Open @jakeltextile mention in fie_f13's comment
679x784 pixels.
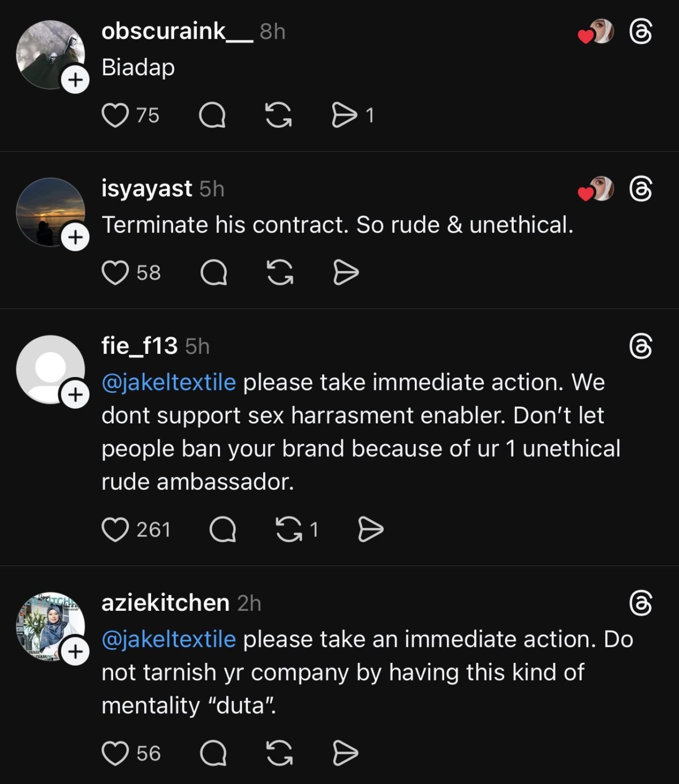pos(169,383)
